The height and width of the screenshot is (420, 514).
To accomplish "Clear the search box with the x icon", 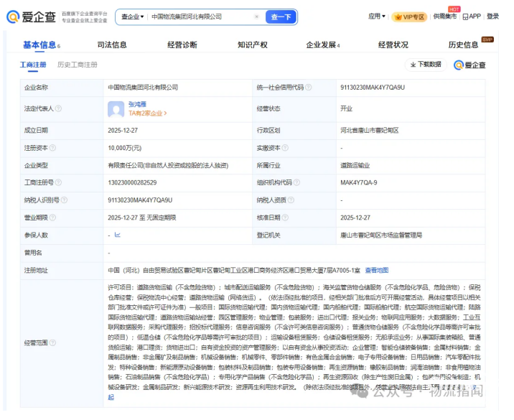I will [x=257, y=17].
